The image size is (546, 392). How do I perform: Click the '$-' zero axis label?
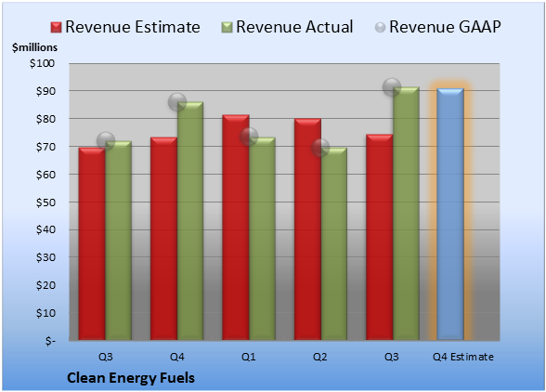point(50,341)
